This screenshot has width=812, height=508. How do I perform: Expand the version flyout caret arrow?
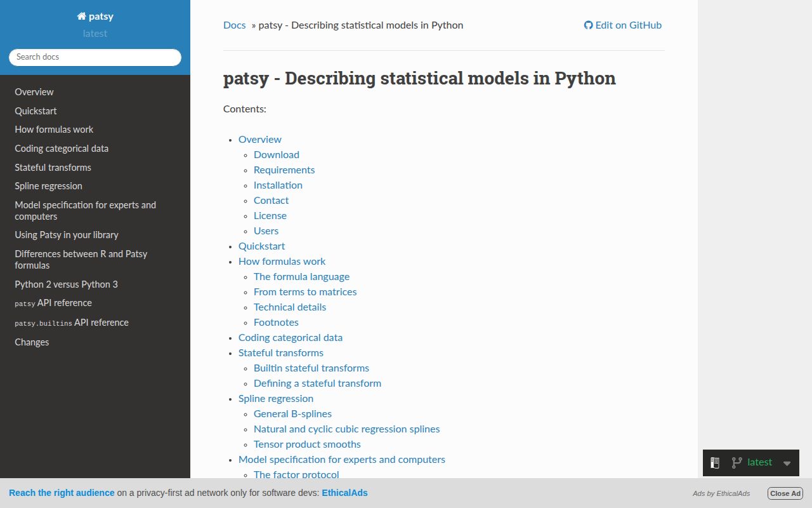(787, 464)
